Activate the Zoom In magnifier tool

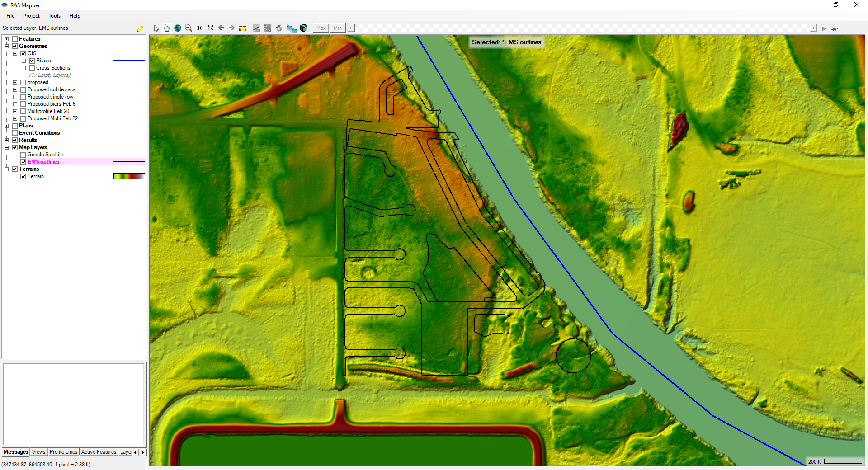[189, 28]
